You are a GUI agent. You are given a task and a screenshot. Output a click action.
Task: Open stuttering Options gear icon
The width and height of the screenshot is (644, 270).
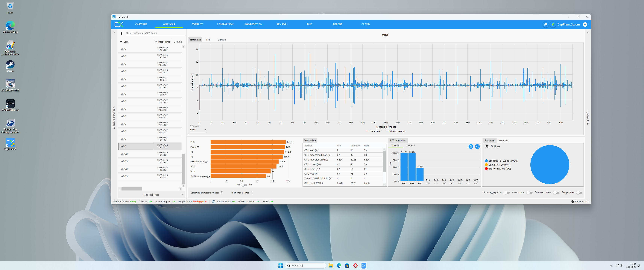coord(487,146)
